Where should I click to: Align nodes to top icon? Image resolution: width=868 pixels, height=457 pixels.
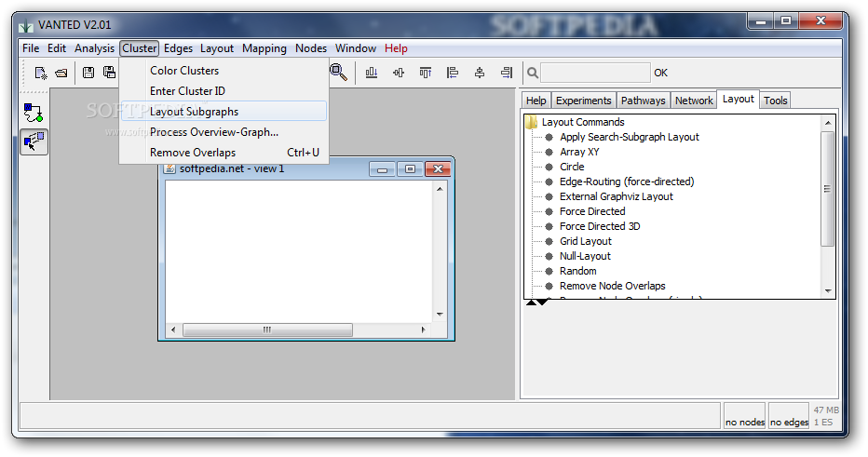(425, 73)
